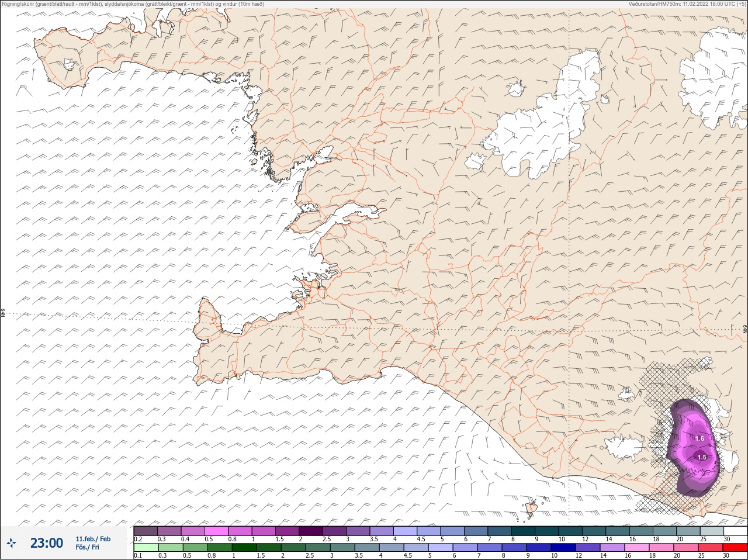This screenshot has width=748, height=560.
Task: Click the purple snowfall area over the southeast glacier
Action: click(x=694, y=448)
